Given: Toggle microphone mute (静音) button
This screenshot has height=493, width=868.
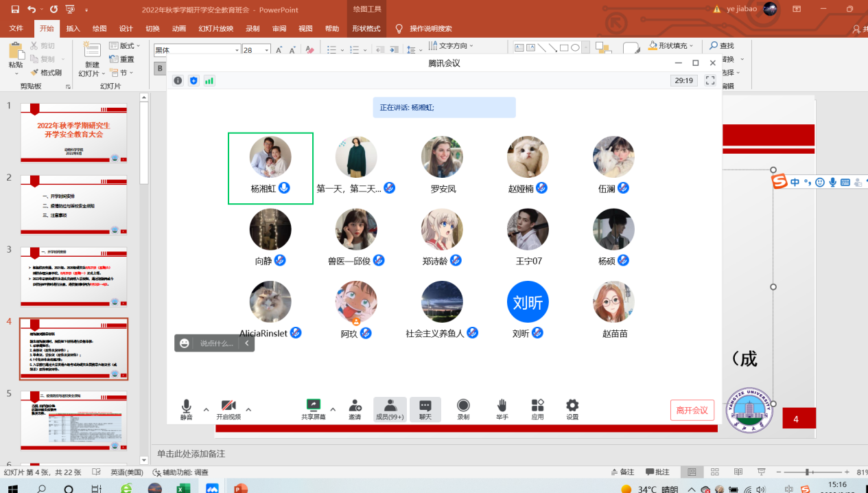Looking at the screenshot, I should click(186, 406).
